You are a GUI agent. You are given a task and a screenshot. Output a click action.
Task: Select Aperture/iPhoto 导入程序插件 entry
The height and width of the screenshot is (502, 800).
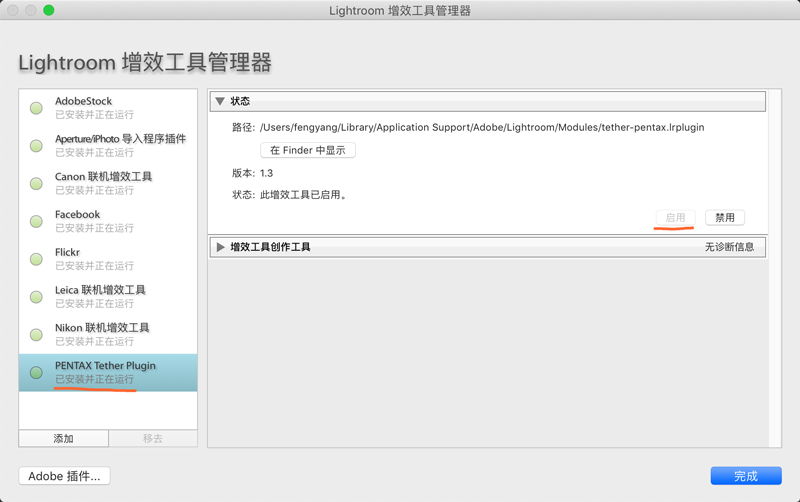point(108,145)
